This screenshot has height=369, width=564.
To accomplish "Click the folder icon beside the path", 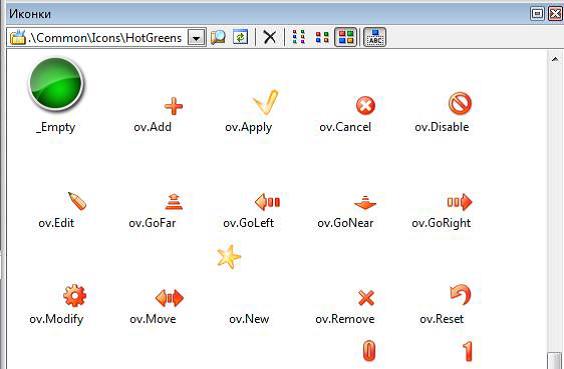I will point(18,37).
